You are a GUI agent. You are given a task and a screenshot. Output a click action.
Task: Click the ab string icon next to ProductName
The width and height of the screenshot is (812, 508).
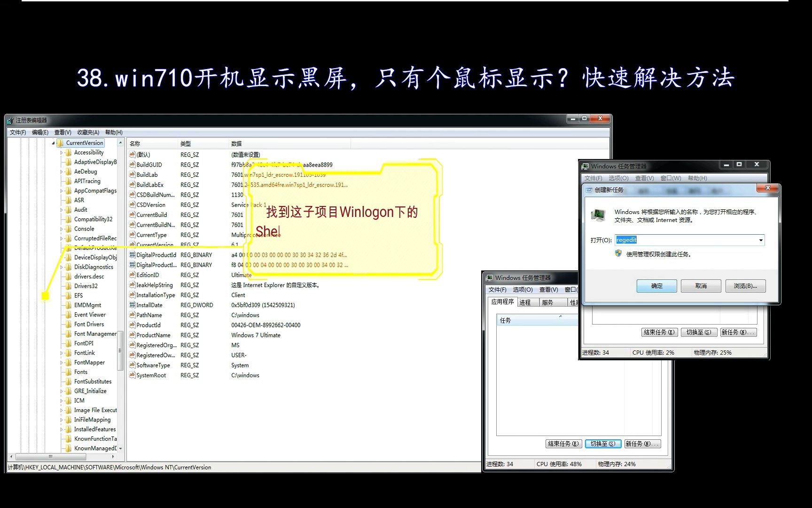[x=132, y=334]
